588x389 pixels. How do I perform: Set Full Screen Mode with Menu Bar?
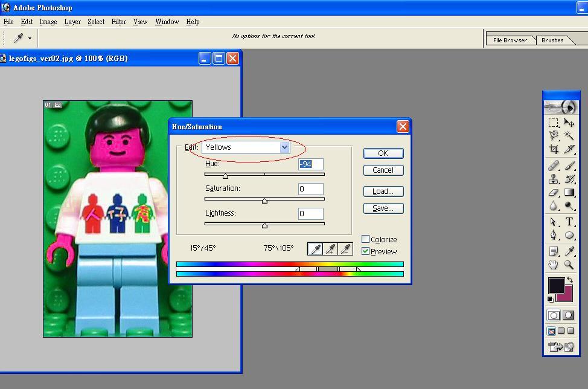(x=561, y=331)
